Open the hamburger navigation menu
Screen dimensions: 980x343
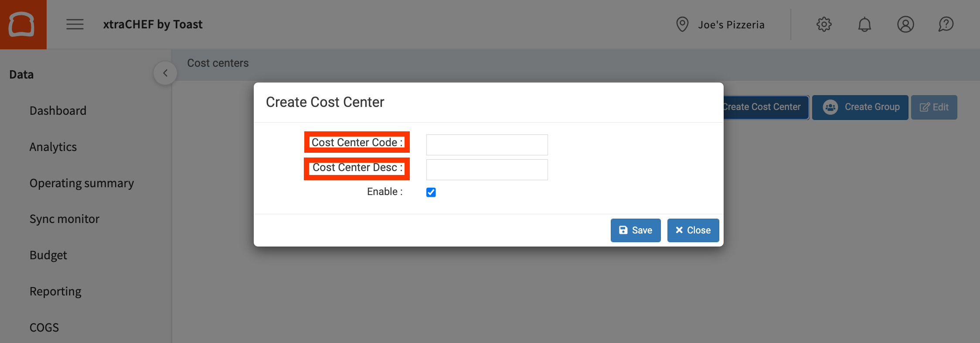75,24
